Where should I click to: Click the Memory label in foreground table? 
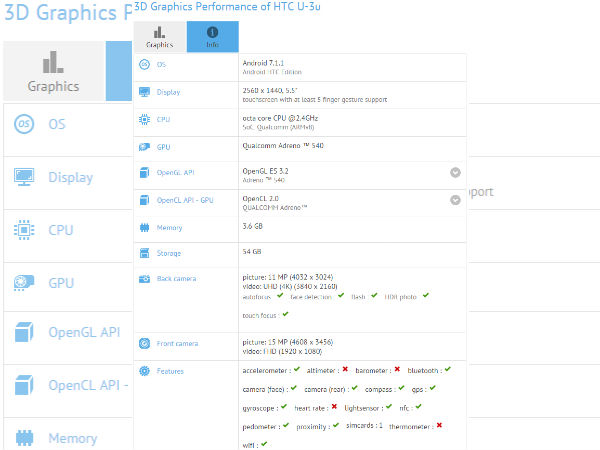[x=170, y=228]
